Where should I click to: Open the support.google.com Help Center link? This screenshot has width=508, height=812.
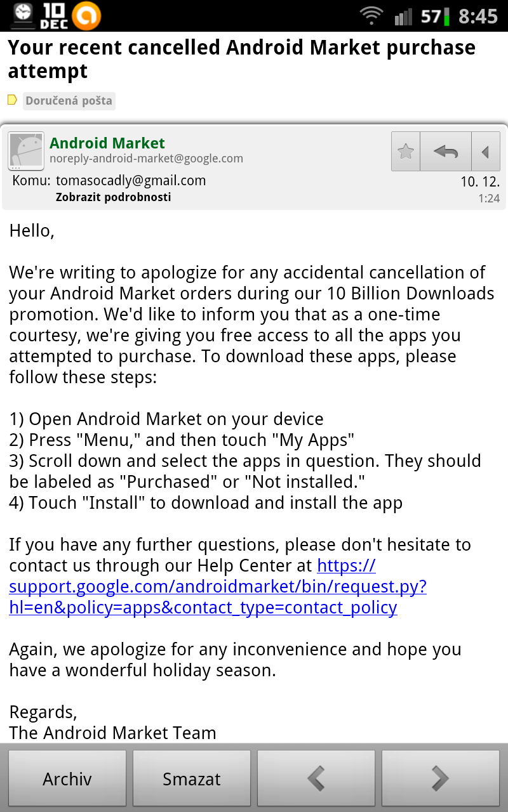pos(218,586)
